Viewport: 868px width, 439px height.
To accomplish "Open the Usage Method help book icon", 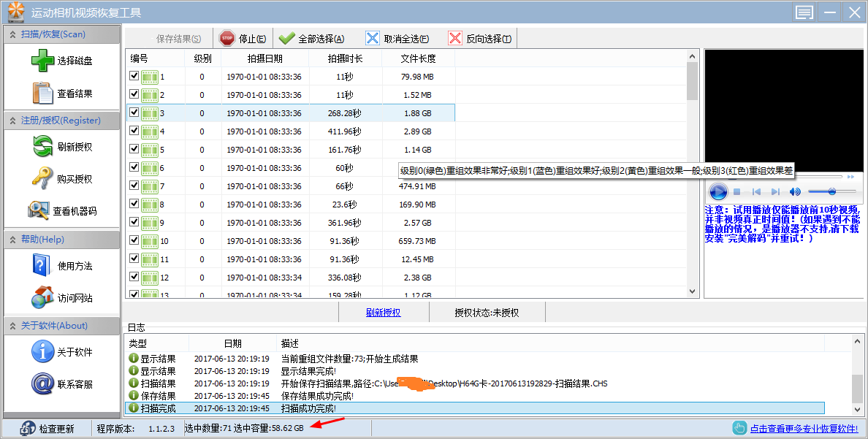I will point(42,265).
